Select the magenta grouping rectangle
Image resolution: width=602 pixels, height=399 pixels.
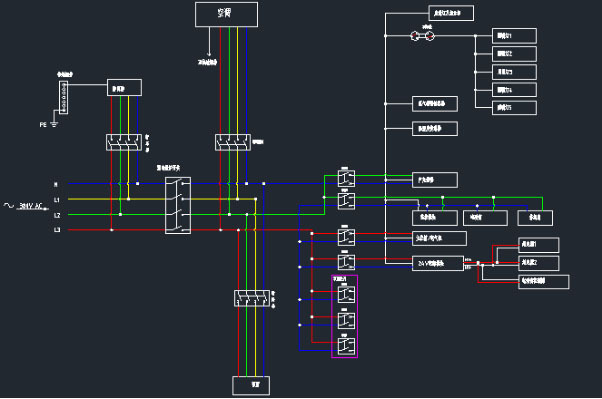pyautogui.click(x=345, y=316)
